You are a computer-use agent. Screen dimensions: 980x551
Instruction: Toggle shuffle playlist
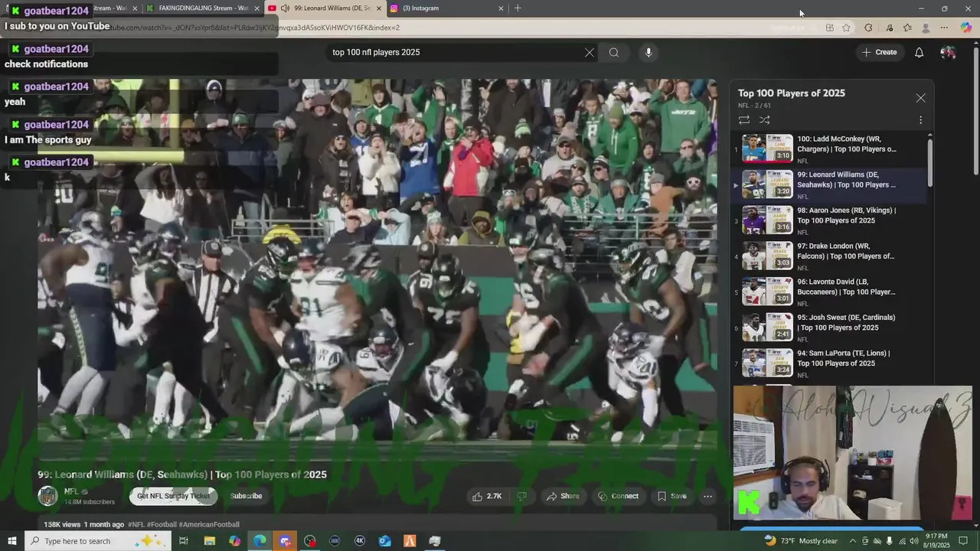coord(764,120)
